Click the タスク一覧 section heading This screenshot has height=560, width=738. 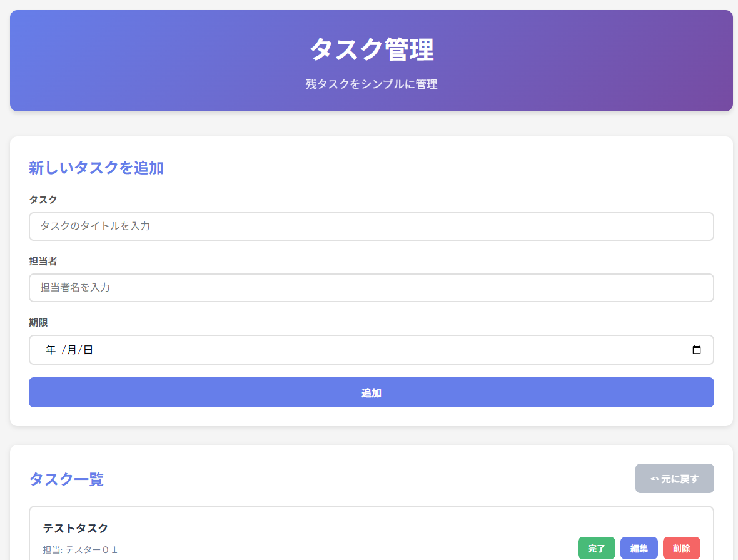point(66,479)
